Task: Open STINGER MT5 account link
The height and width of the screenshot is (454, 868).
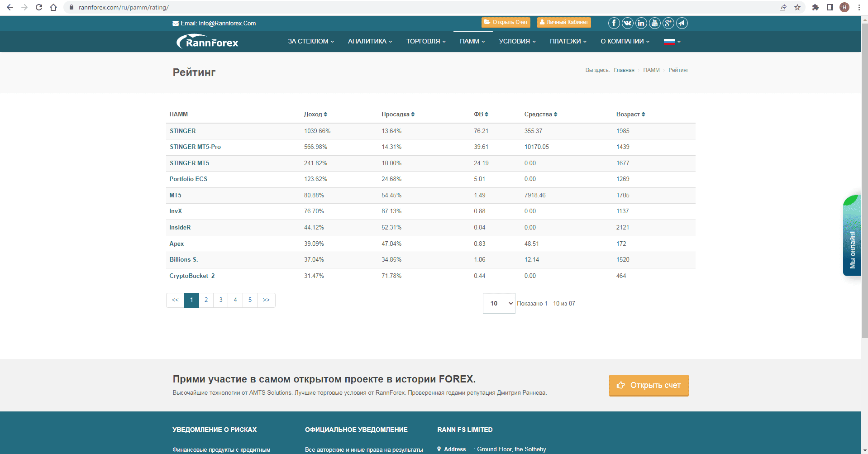Action: [x=190, y=163]
